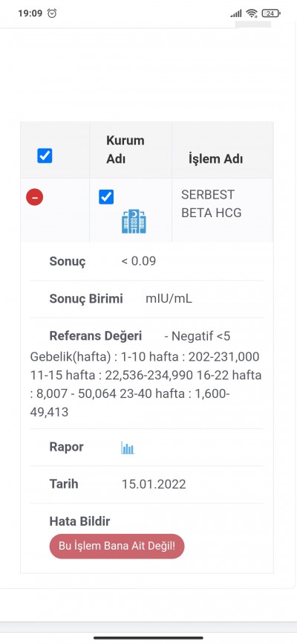Select the Kurum Adı column header
Screen dimensions: 297x644
pyautogui.click(x=125, y=149)
